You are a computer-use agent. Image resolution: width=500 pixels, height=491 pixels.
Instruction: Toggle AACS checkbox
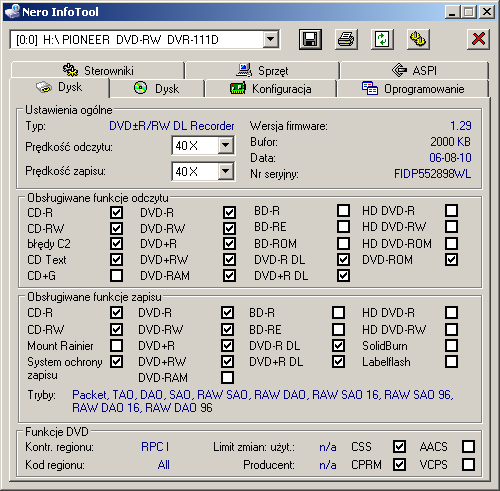coord(468,447)
